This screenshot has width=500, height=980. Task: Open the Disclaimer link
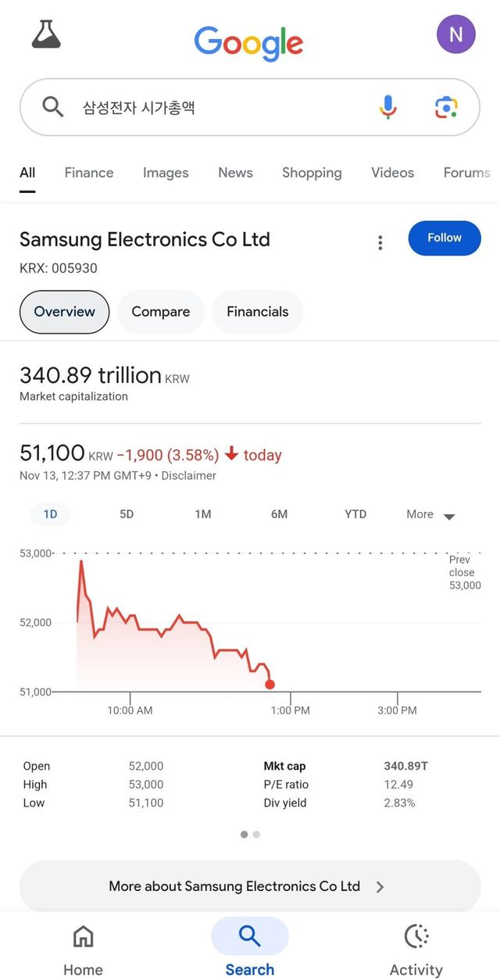click(x=188, y=475)
